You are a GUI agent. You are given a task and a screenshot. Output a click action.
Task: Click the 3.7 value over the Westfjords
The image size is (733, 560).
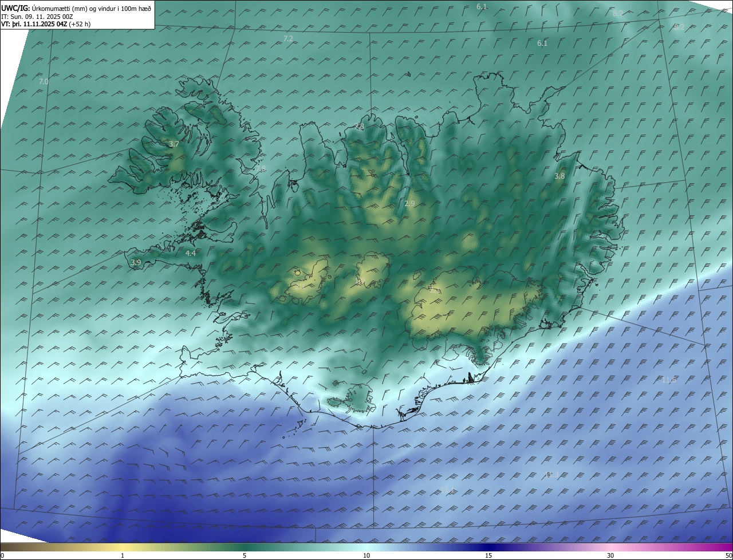pos(174,144)
